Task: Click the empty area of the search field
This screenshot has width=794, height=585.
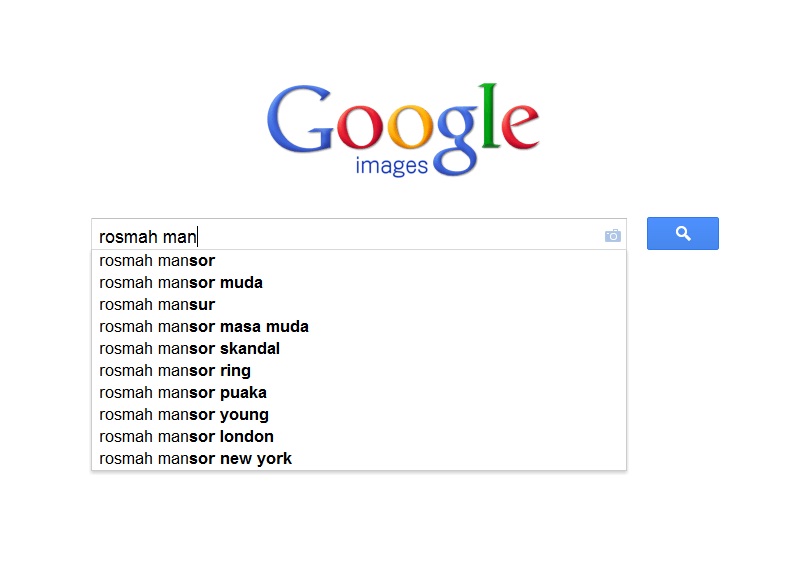Action: tap(400, 236)
